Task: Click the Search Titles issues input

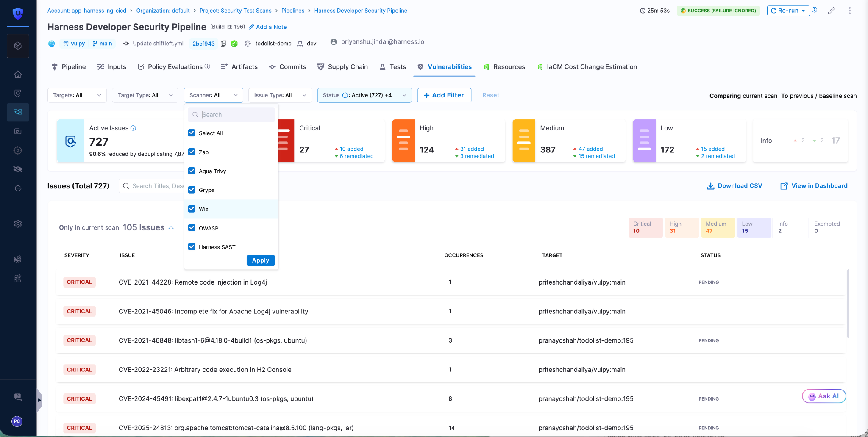Action: [x=152, y=186]
